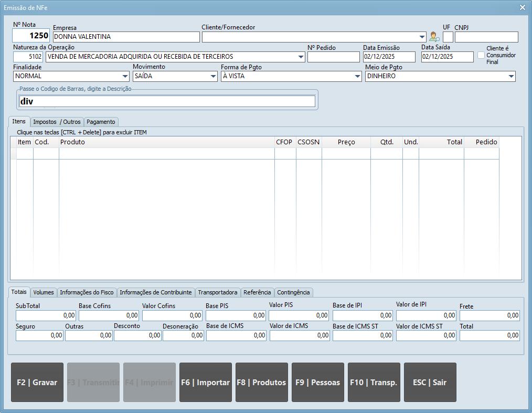Enable the Cliente é Consumidor Final checkbox
The image size is (532, 413).
[481, 55]
